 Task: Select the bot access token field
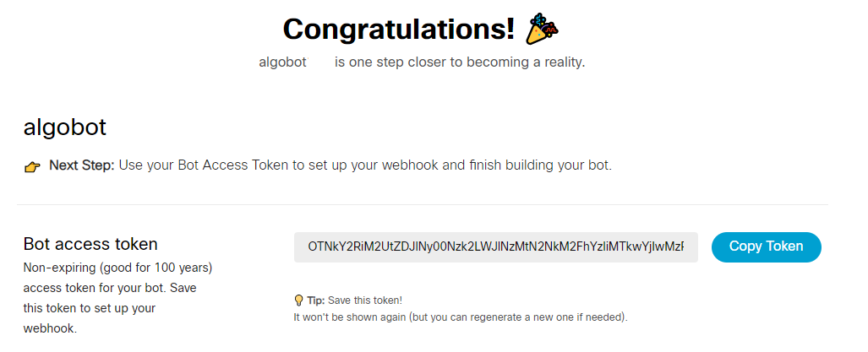coord(495,246)
